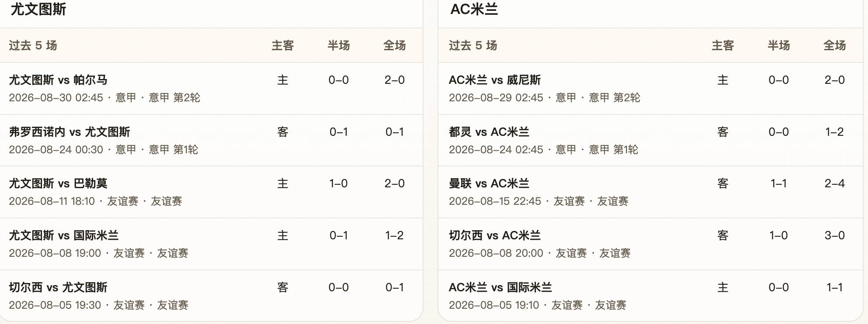Click 半场 column header in AC米兰 table
The width and height of the screenshot is (868, 324).
(x=779, y=45)
